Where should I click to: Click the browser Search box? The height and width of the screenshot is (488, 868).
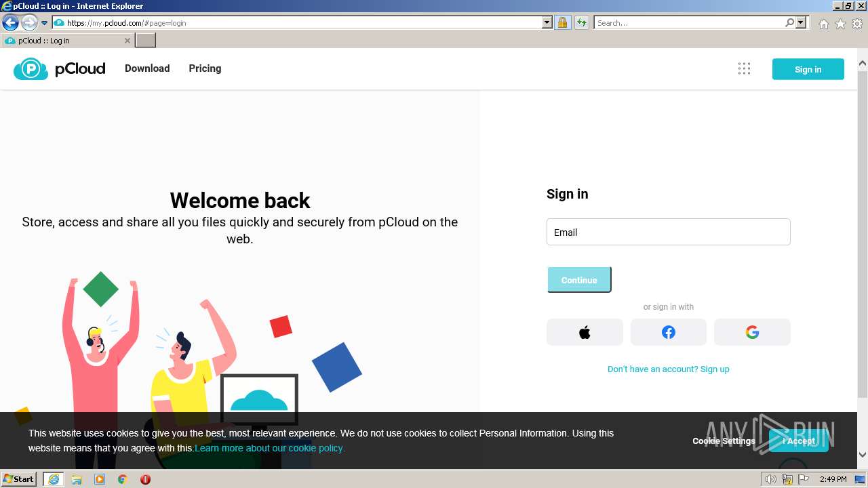[x=689, y=23]
